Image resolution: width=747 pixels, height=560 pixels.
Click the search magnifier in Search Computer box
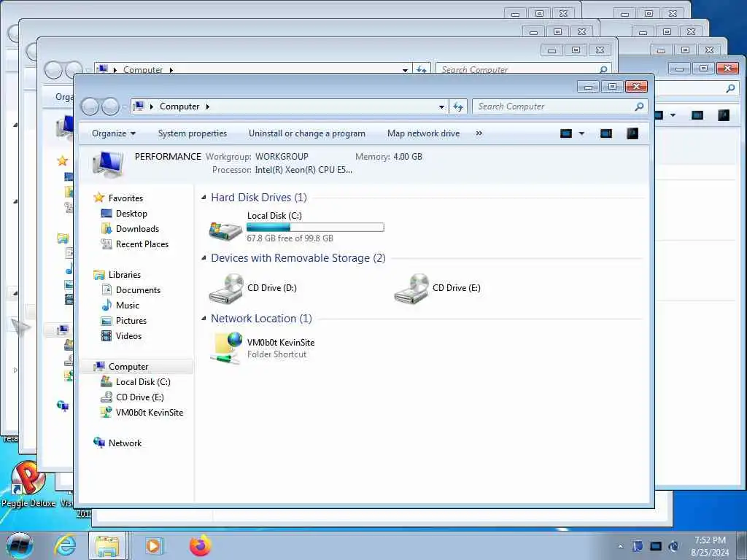pos(639,106)
